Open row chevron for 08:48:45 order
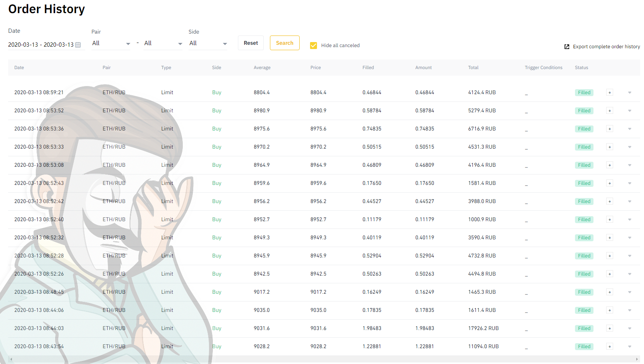644x364 pixels. point(630,292)
